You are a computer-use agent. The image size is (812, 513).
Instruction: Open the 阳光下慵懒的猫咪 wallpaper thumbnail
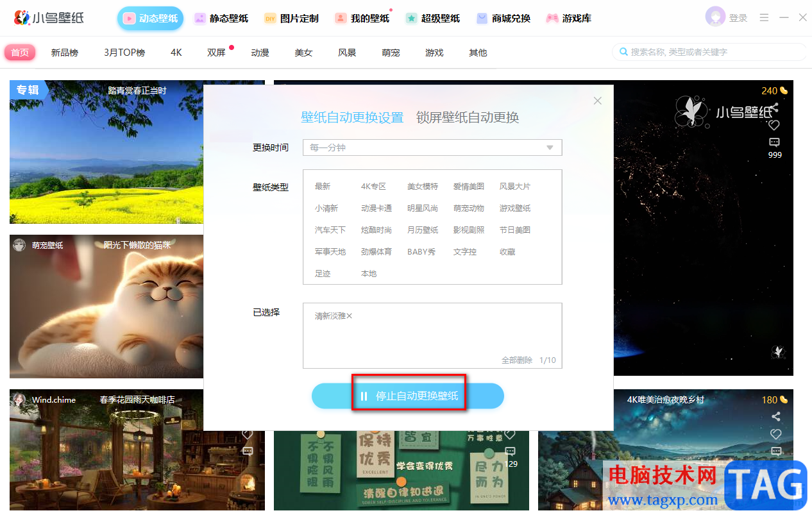click(x=106, y=306)
